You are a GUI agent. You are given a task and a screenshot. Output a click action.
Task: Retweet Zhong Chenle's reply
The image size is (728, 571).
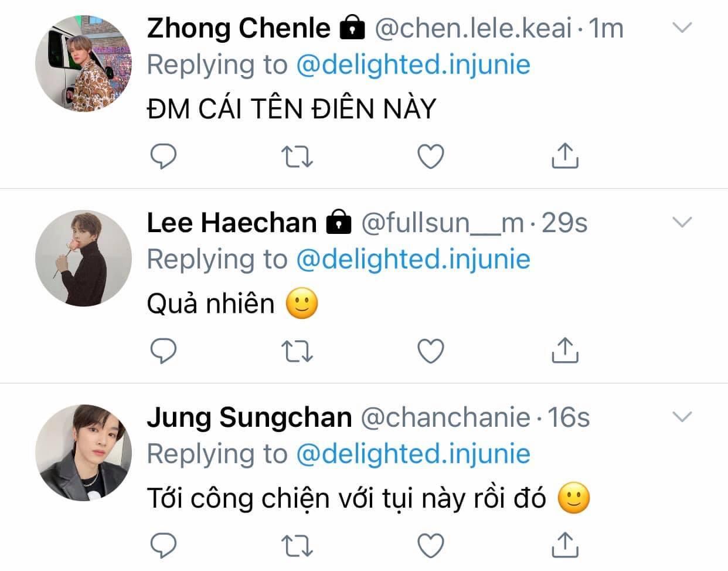click(297, 156)
